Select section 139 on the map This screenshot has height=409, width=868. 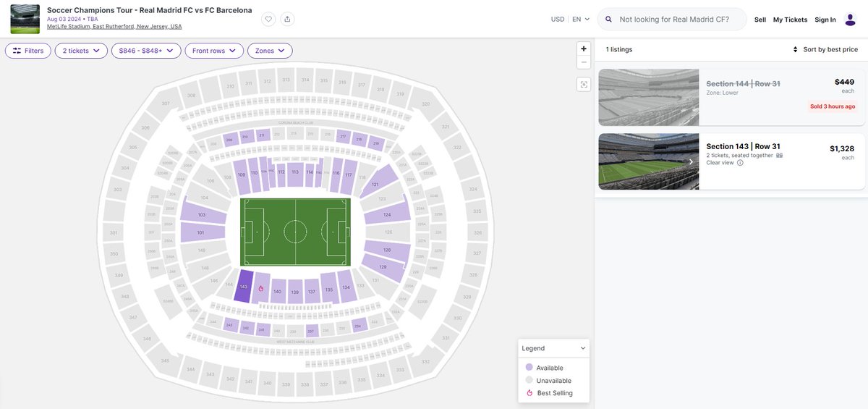point(295,292)
